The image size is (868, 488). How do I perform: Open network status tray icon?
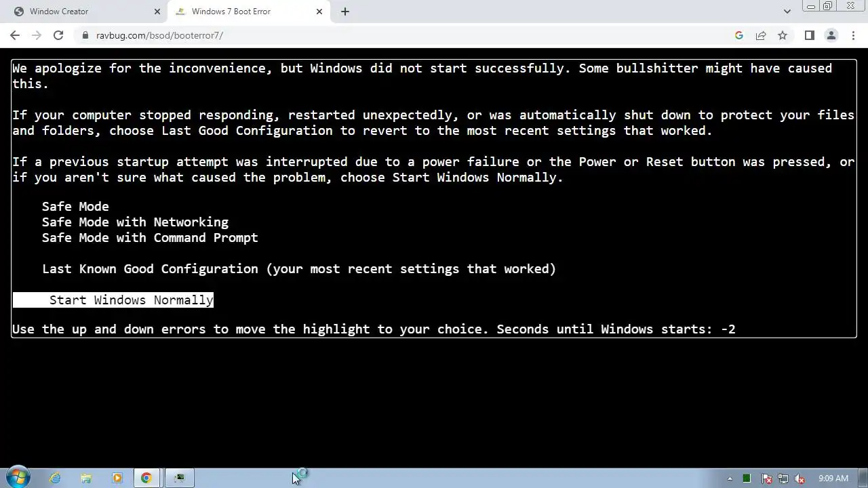coord(783,479)
